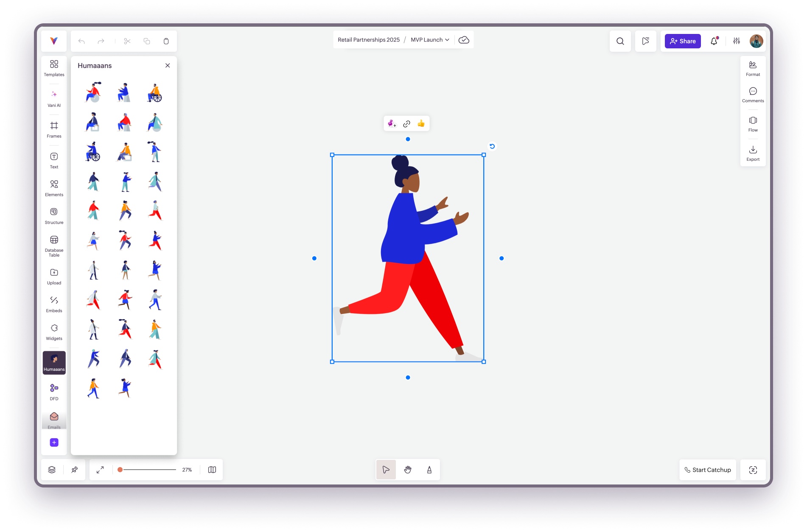Open the Widgets panel
This screenshot has height=532, width=807.
[x=54, y=332]
